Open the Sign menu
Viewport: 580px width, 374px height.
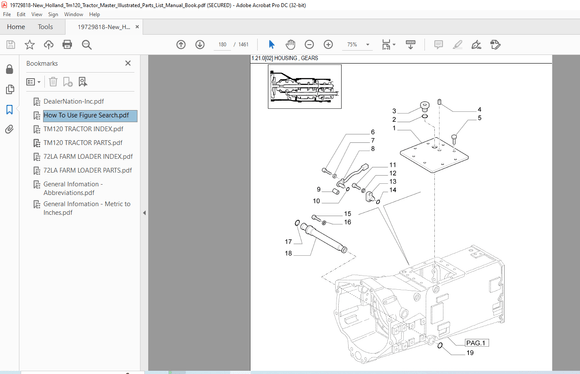pos(53,14)
